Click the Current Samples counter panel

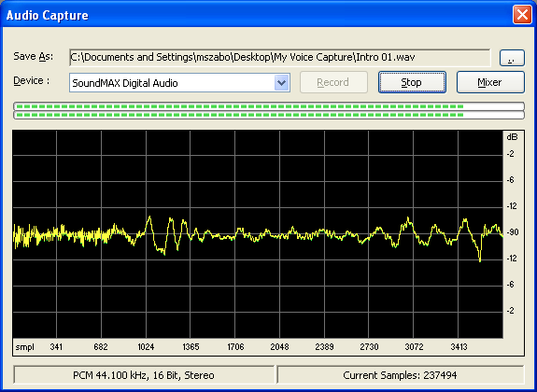400,375
